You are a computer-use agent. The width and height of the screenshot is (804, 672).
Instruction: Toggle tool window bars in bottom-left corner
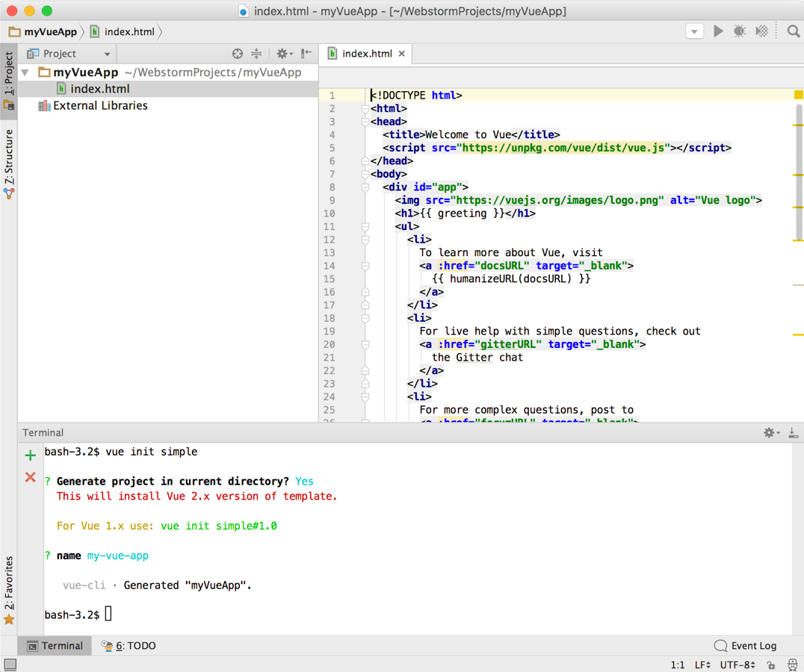[x=10, y=664]
